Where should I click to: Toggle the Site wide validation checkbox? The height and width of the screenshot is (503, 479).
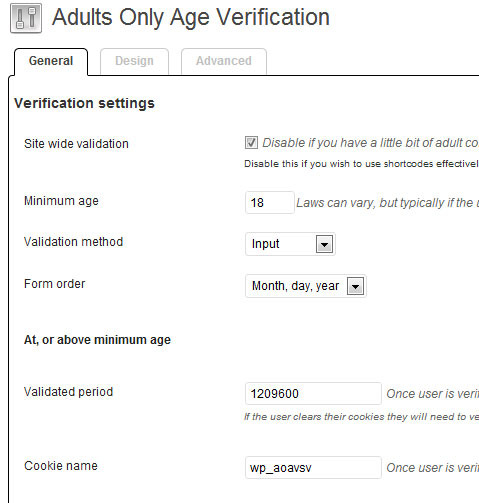click(x=251, y=143)
